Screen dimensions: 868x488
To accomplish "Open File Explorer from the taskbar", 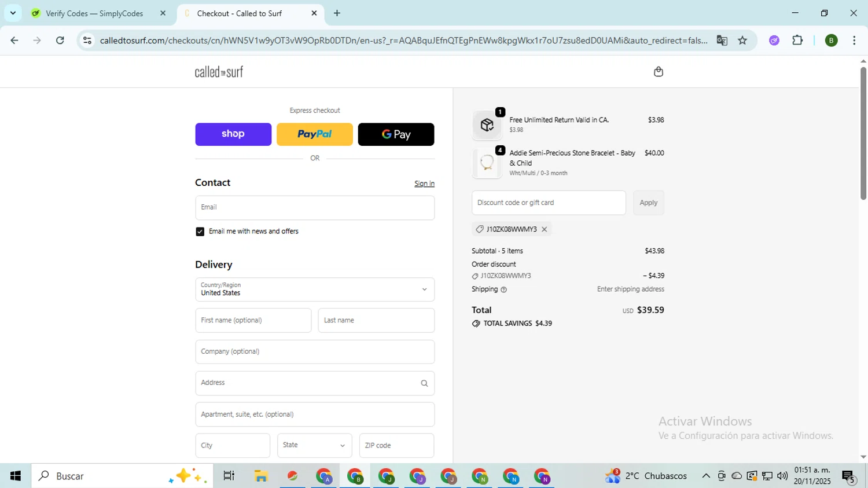I will tap(261, 476).
